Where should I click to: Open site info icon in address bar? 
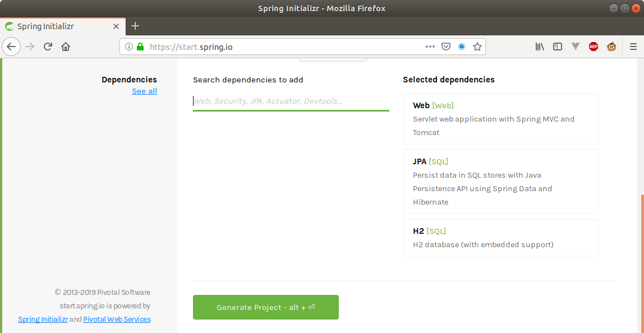[x=129, y=47]
